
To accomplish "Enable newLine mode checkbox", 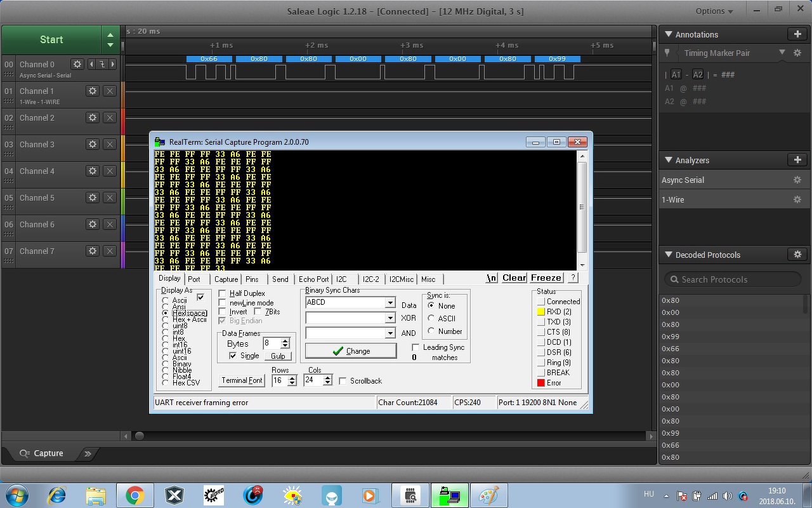I will (x=222, y=303).
